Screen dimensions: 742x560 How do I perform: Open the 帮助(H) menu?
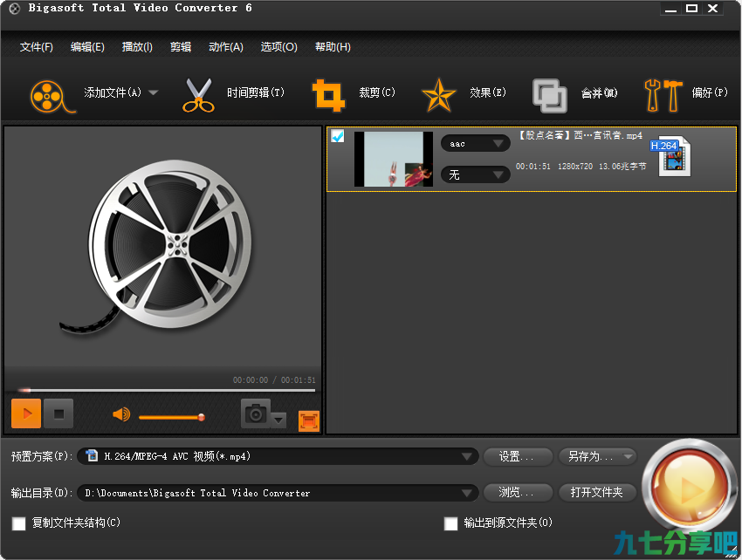coord(333,47)
